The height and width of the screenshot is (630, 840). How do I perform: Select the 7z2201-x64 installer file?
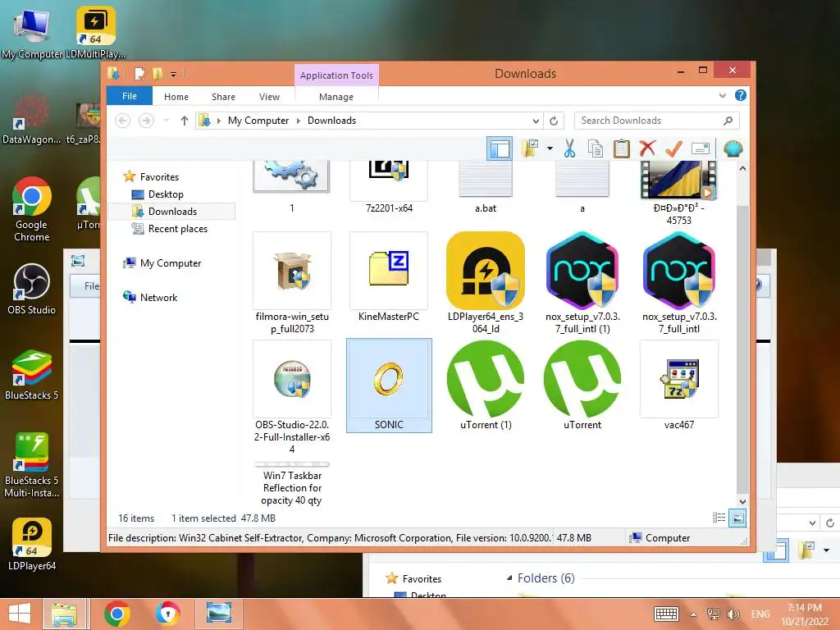(389, 188)
